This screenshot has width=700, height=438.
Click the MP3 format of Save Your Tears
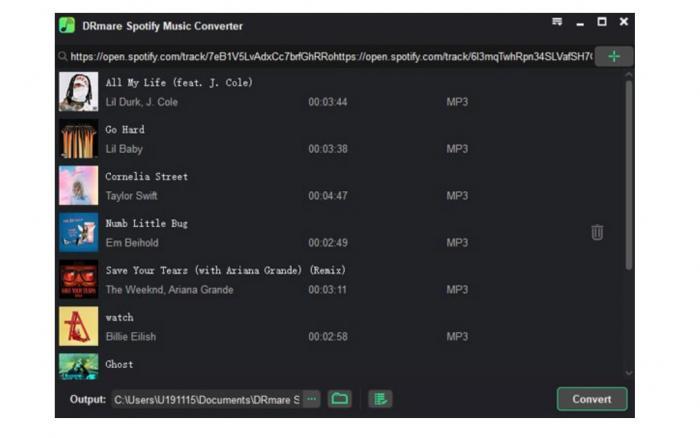tap(457, 289)
